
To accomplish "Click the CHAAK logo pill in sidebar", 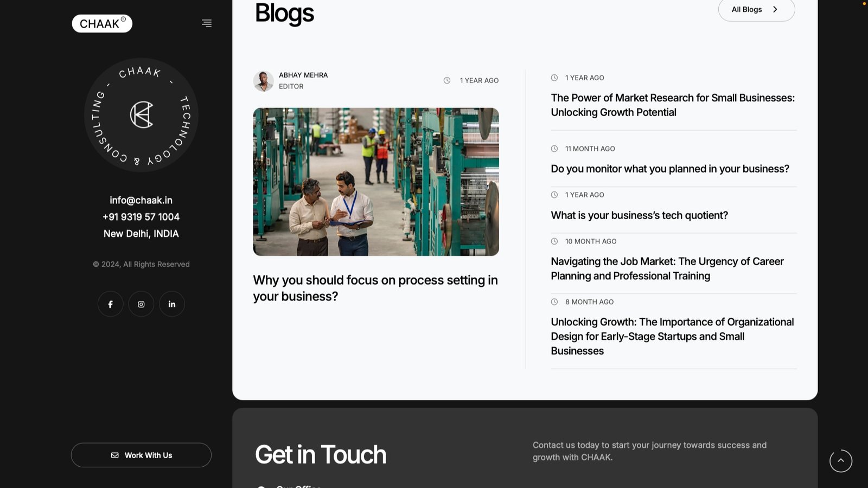I will (102, 24).
